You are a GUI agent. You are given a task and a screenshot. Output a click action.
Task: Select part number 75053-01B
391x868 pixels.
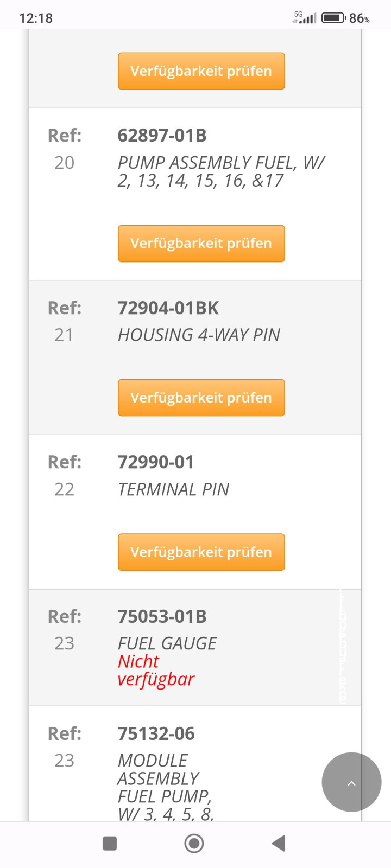[162, 616]
